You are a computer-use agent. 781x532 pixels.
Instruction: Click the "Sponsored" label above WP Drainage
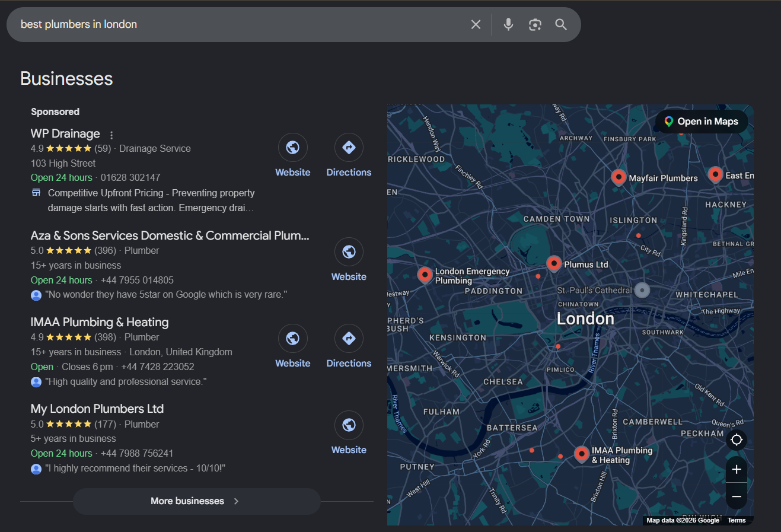55,112
